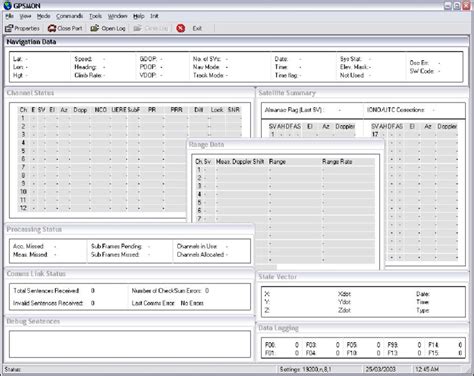Open the Commands menu

(x=69, y=16)
